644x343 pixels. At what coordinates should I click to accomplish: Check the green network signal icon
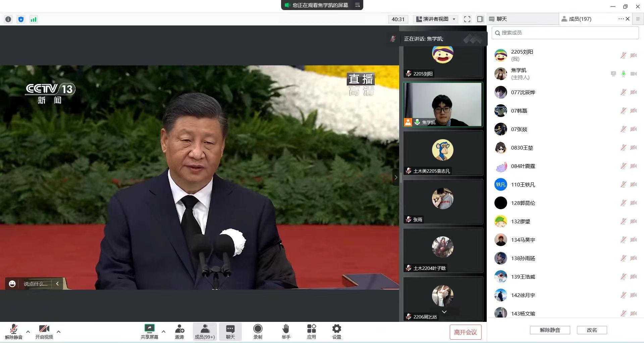click(34, 19)
